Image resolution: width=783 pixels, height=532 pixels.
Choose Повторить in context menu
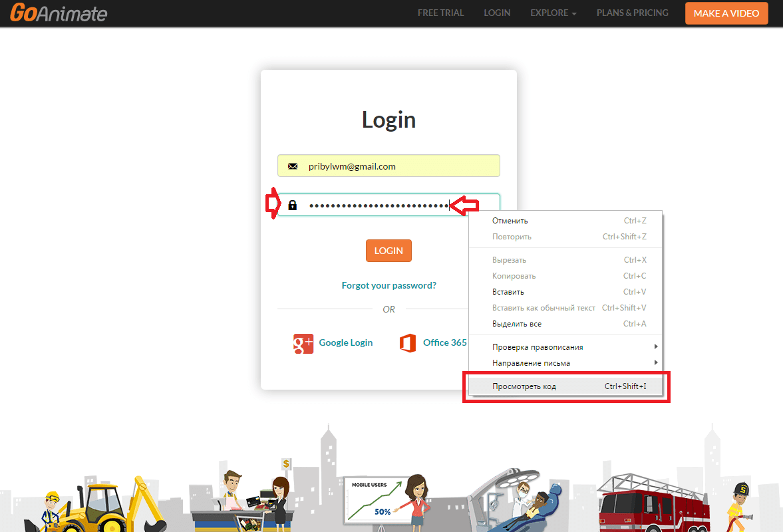point(565,237)
